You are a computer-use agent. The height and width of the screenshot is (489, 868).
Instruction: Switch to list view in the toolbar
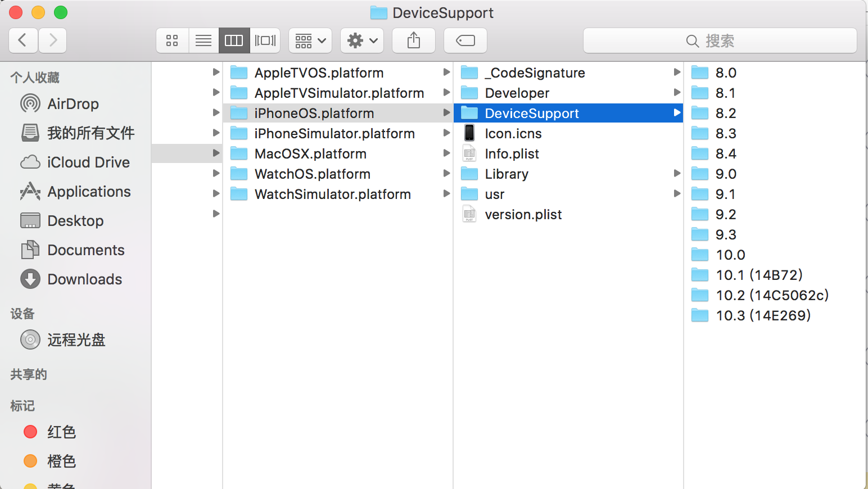[204, 40]
